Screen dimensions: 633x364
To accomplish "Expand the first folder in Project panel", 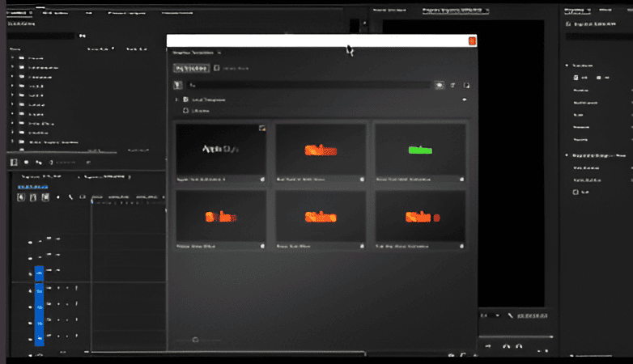I will click(x=12, y=59).
